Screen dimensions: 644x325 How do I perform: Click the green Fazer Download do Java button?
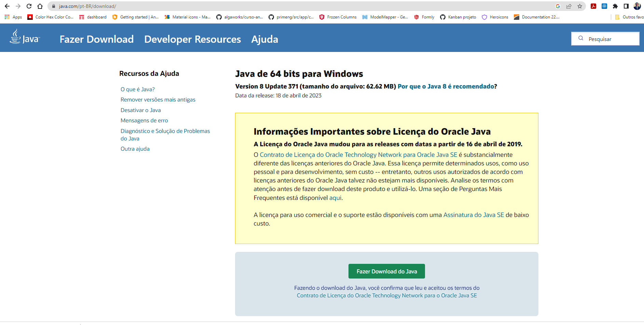click(x=387, y=271)
